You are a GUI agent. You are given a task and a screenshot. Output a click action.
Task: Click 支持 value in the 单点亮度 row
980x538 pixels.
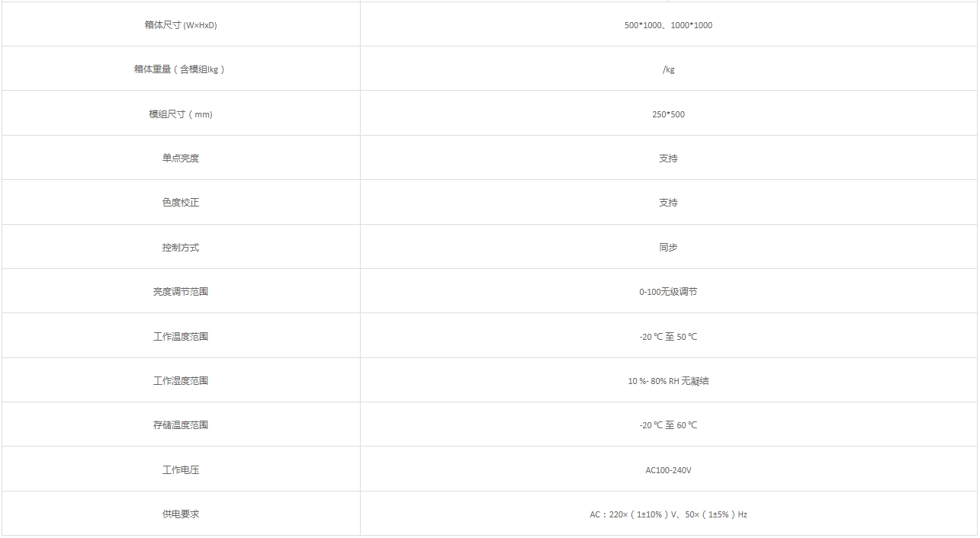tap(668, 159)
